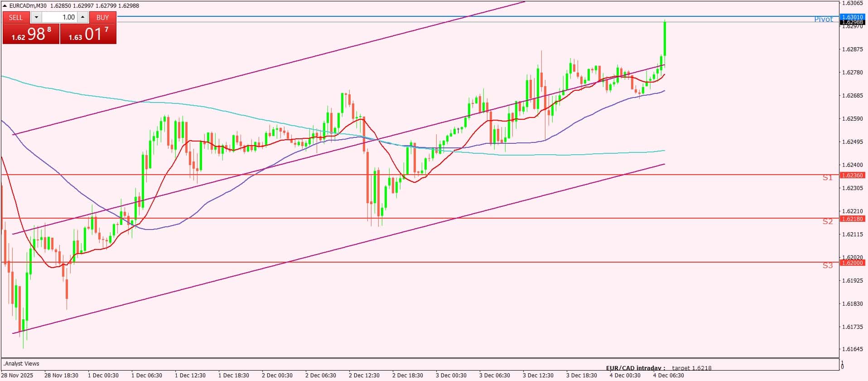Screen dimensions: 868x381
Task: Click the blue 1.63010 pivot price tag
Action: tap(852, 17)
